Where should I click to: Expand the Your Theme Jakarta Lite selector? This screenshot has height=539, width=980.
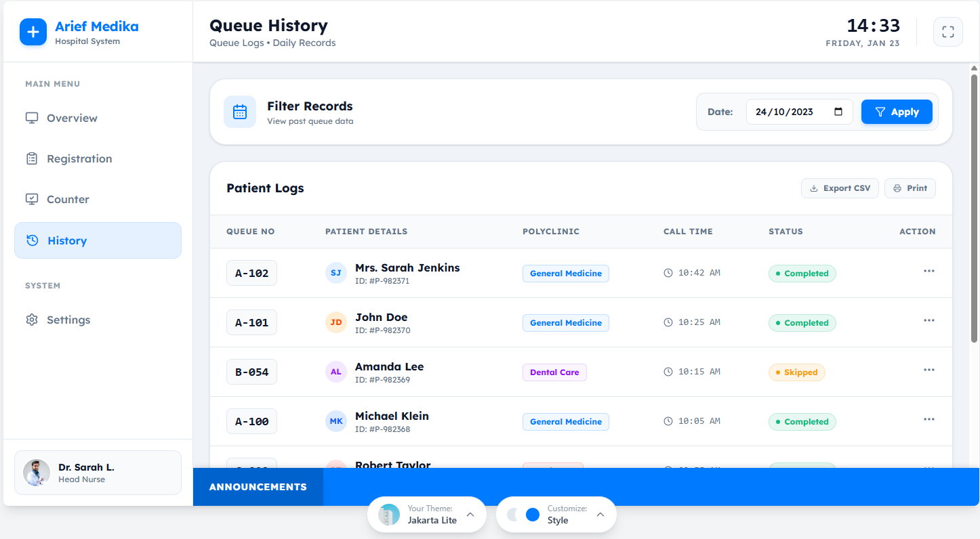click(470, 515)
